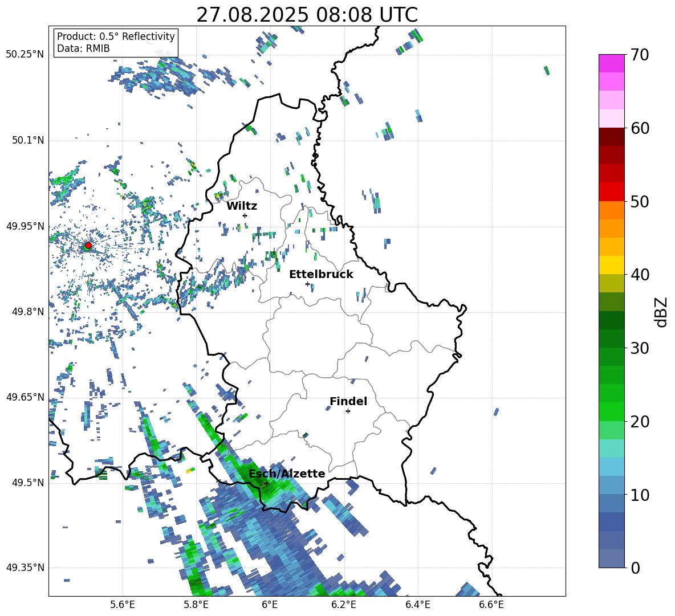Click the magenta top colorbar segment
The width and height of the screenshot is (675, 616).
611,63
